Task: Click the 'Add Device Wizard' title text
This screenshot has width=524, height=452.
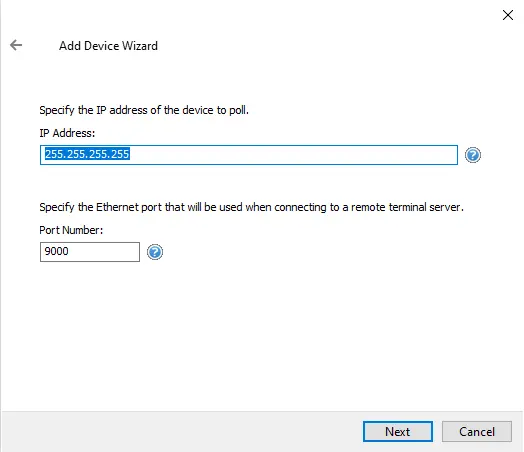Action: click(x=108, y=46)
